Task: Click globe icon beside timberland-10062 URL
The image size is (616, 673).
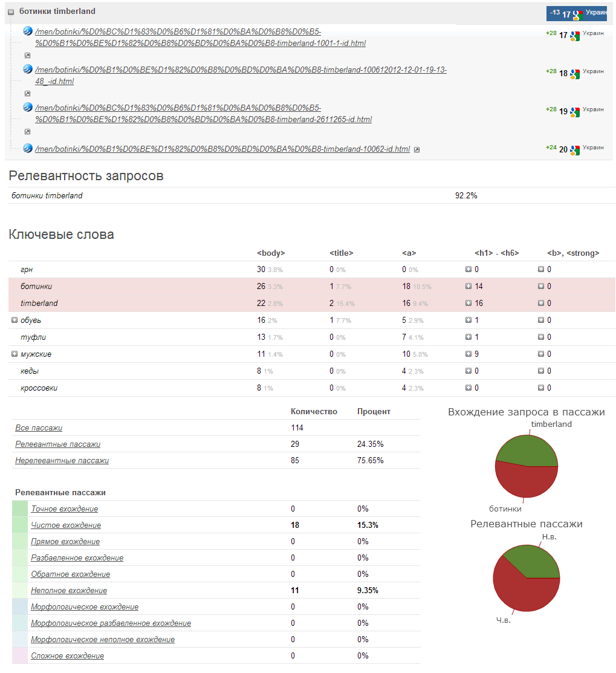Action: click(x=28, y=148)
